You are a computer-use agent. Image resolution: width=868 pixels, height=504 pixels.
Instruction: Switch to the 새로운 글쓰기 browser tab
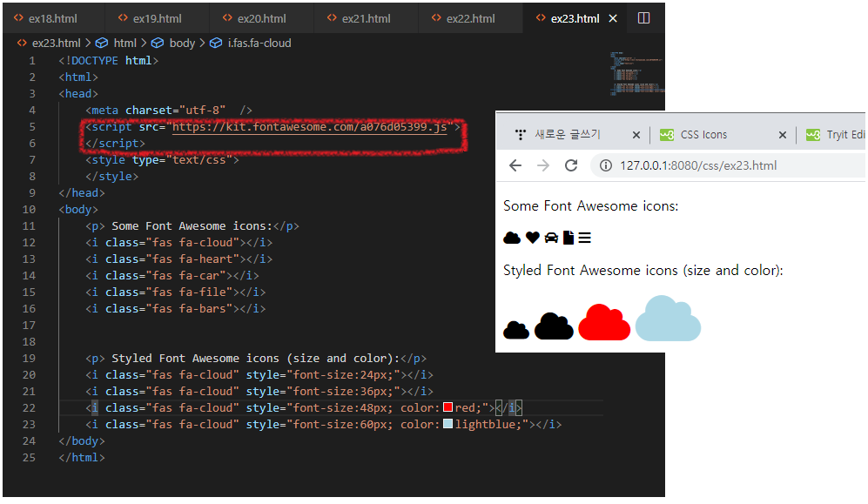click(x=568, y=134)
